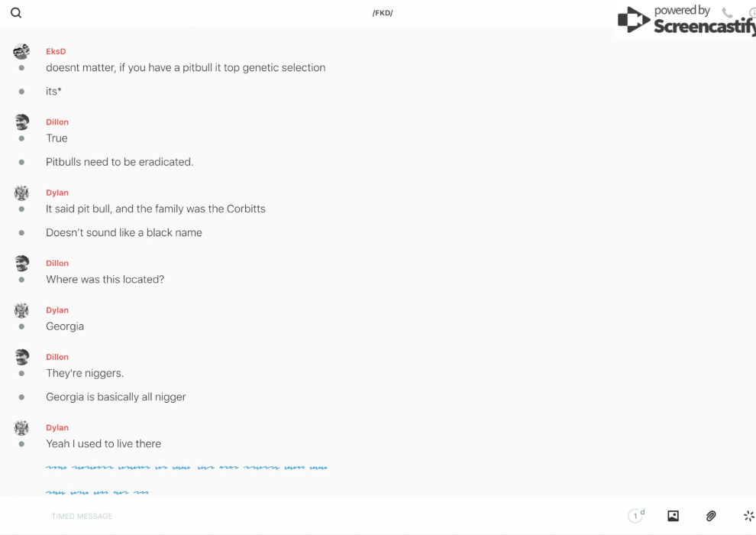Select Dylan's name above "Yeah I used to live there"
Viewport: 756px width, 535px height.
[57, 427]
